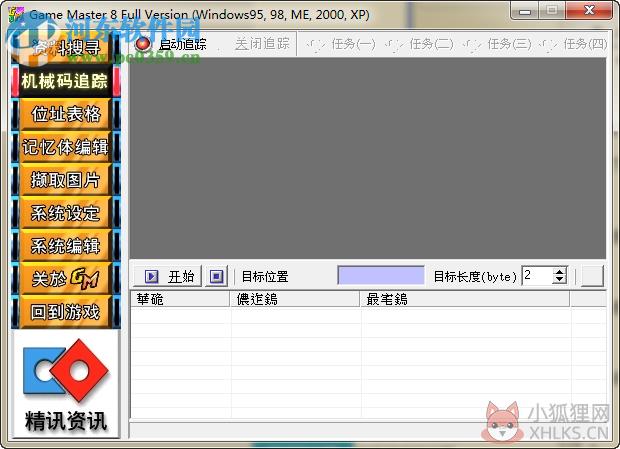Image resolution: width=620 pixels, height=449 pixels.
Task: Select the 机械码追踪 sidebar tab
Action: 66,81
